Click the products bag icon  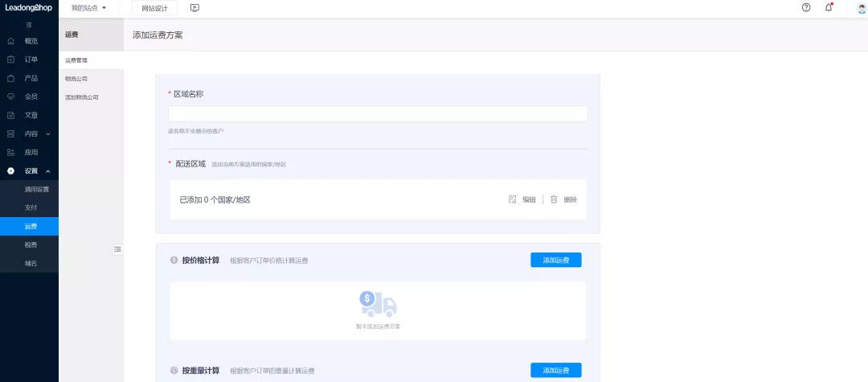(10, 78)
